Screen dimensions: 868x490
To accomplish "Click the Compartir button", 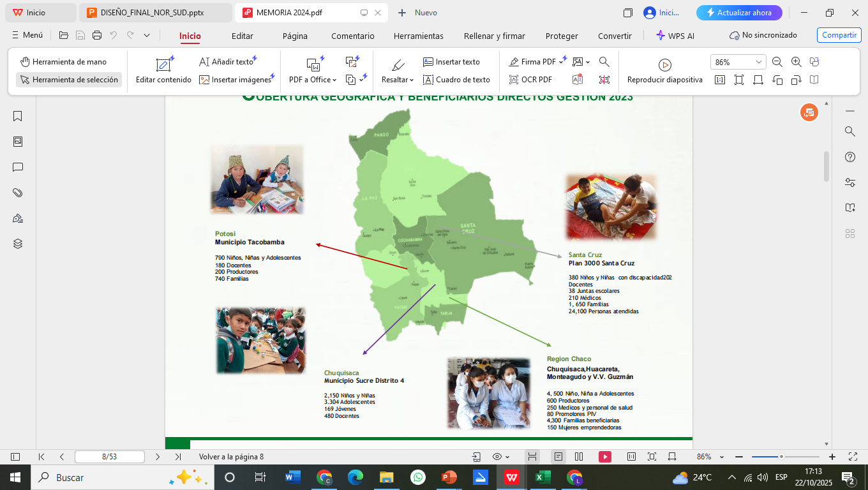I will (839, 35).
